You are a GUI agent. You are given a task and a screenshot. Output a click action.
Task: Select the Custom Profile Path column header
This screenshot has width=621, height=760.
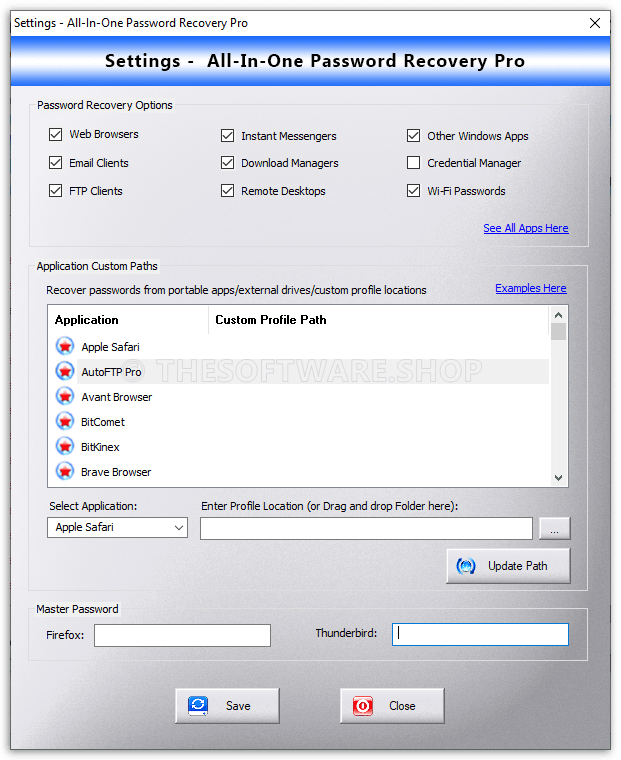pos(379,320)
